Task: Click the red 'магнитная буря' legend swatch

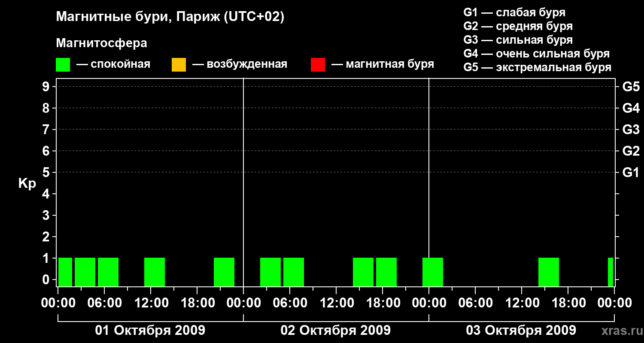Action: tap(318, 65)
